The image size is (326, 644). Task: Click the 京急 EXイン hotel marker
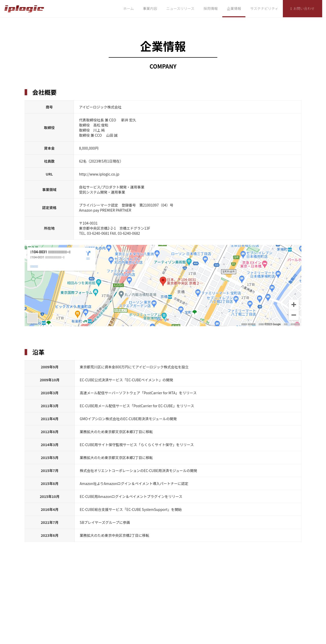click(x=265, y=264)
